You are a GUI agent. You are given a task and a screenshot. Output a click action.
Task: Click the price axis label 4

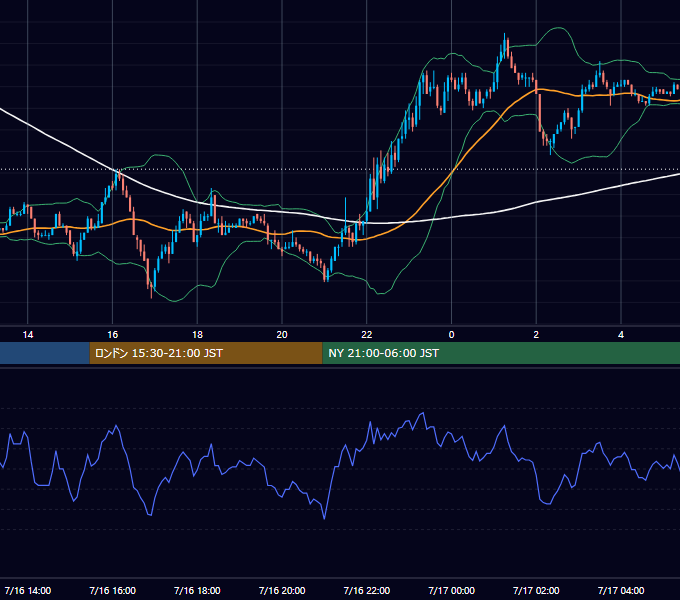click(621, 335)
